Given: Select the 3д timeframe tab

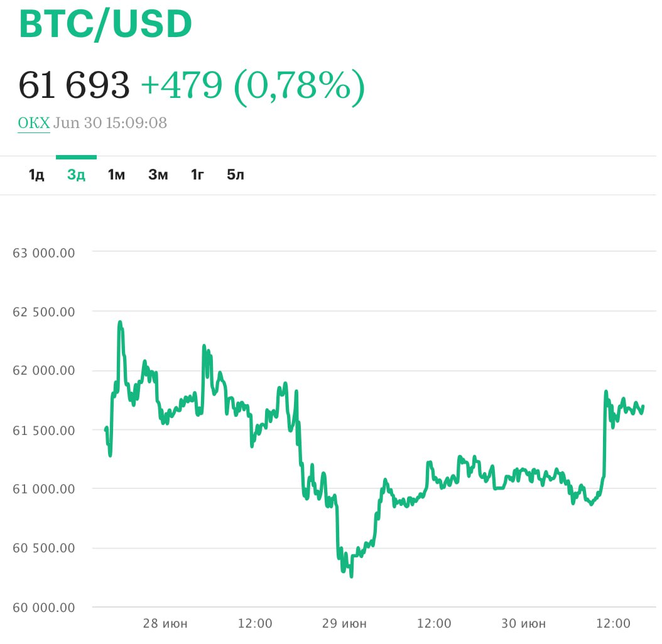Looking at the screenshot, I should (x=76, y=175).
